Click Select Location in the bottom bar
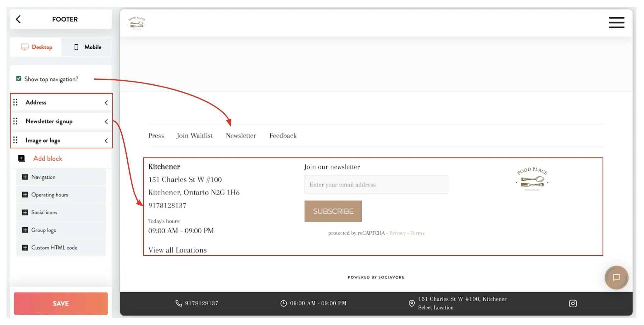Image resolution: width=644 pixels, height=325 pixels. click(x=436, y=308)
